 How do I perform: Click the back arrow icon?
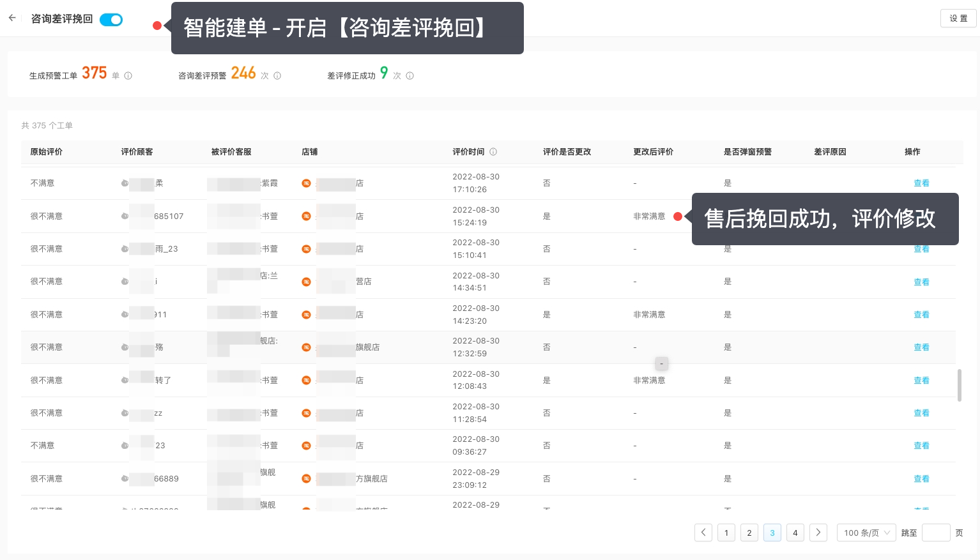point(12,19)
